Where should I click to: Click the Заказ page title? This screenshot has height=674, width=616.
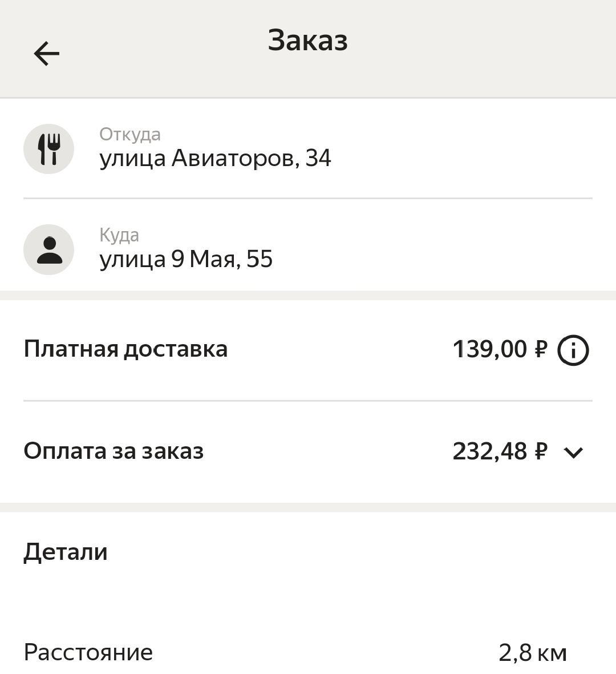[x=308, y=41]
